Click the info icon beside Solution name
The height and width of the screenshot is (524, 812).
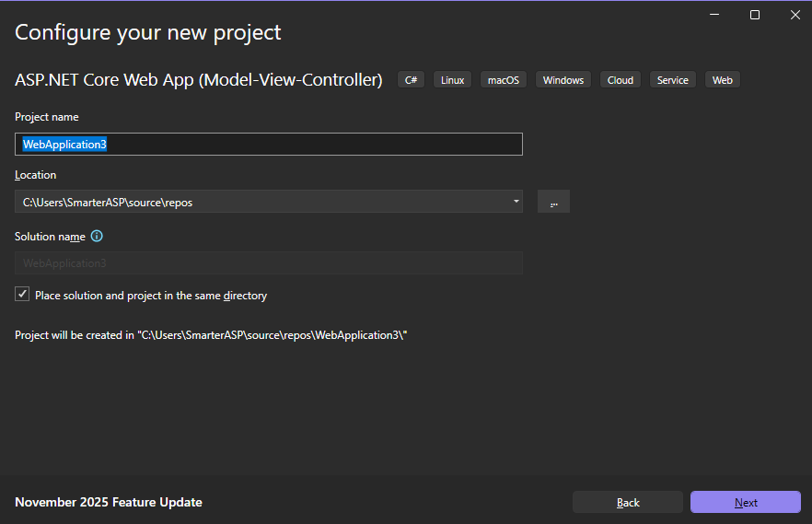click(x=97, y=237)
